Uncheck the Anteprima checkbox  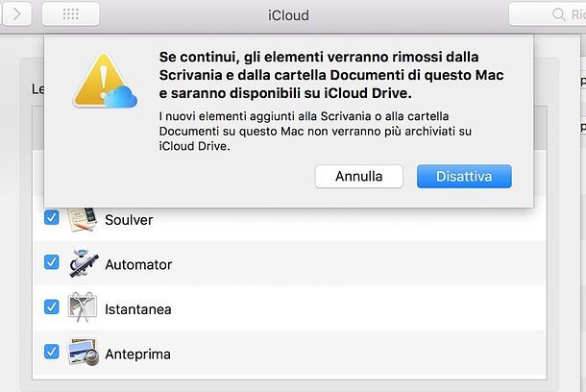[x=52, y=352]
